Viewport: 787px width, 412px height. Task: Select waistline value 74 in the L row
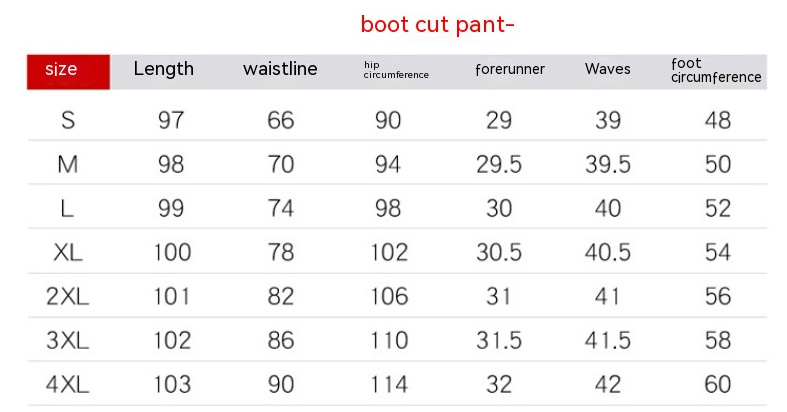(x=281, y=208)
